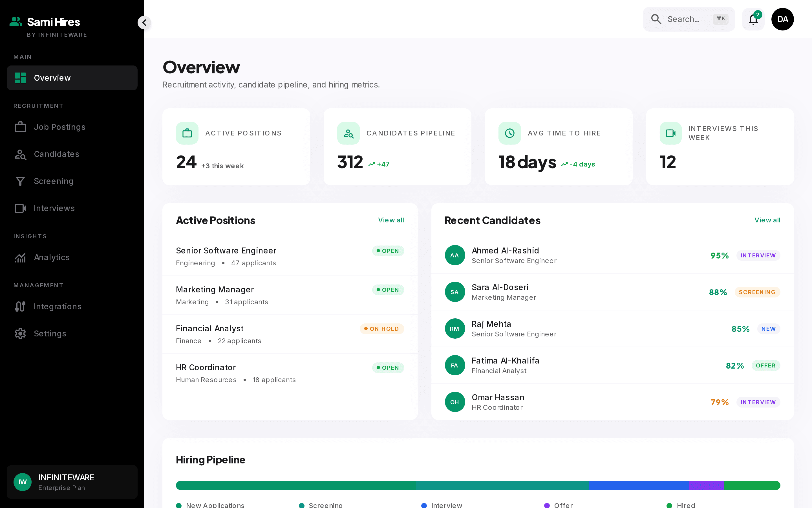The height and width of the screenshot is (508, 812).
Task: Click the ON HOLD badge on Financial Analyst
Action: click(382, 329)
